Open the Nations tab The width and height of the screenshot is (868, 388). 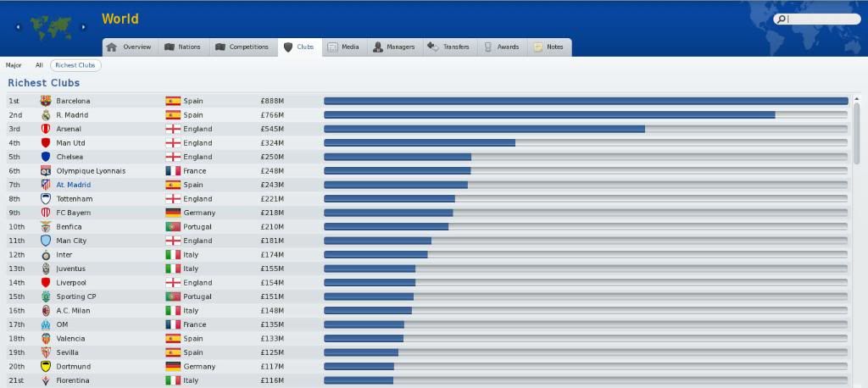(184, 47)
